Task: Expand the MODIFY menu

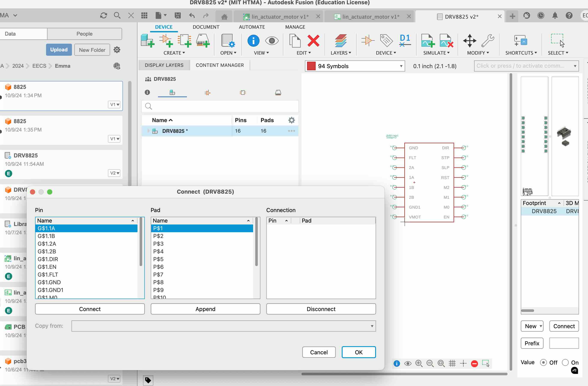Action: tap(478, 53)
